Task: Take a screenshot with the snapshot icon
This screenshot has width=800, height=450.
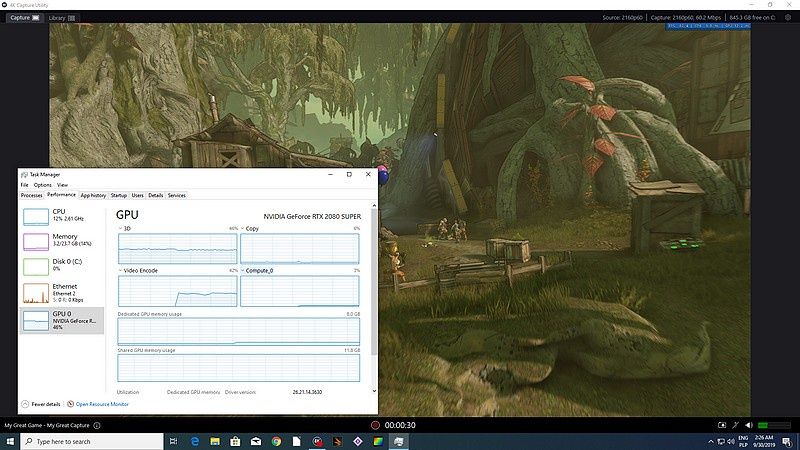Action: coord(722,425)
